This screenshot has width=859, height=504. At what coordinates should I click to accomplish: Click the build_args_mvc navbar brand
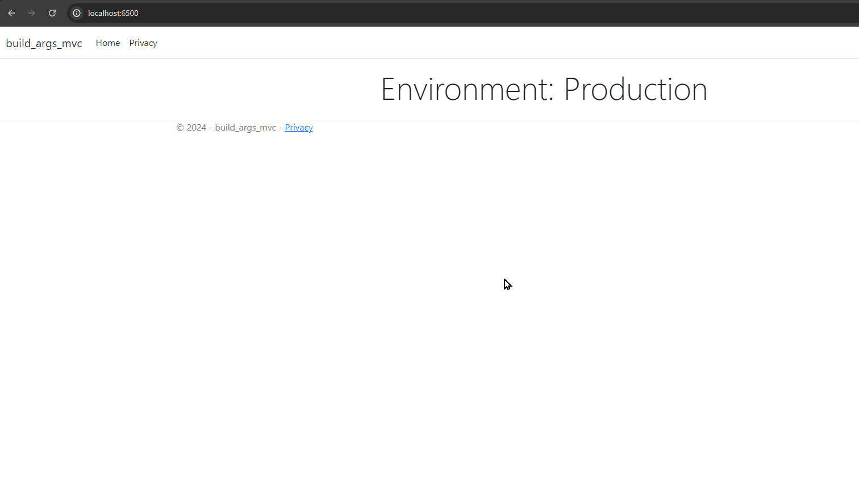[x=44, y=43]
